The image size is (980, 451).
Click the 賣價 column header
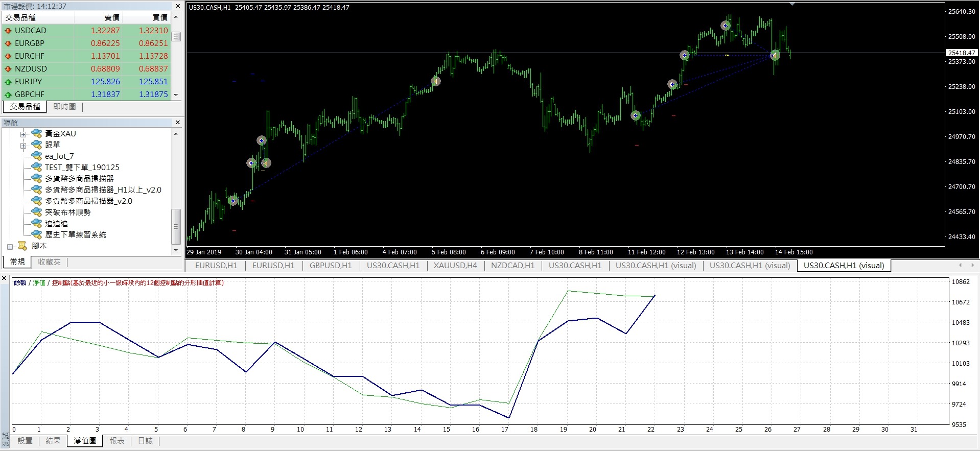point(111,18)
